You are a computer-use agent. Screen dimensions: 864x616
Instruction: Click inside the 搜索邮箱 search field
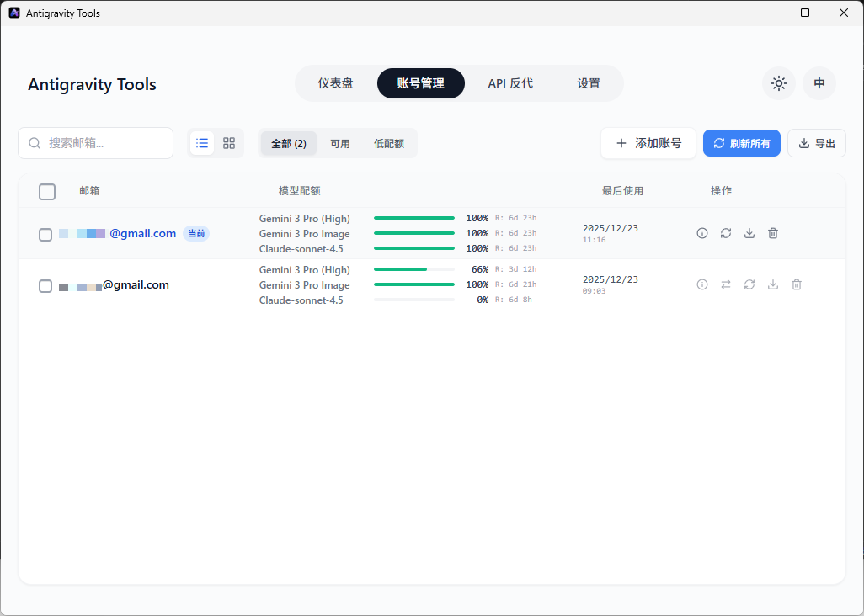coord(95,143)
